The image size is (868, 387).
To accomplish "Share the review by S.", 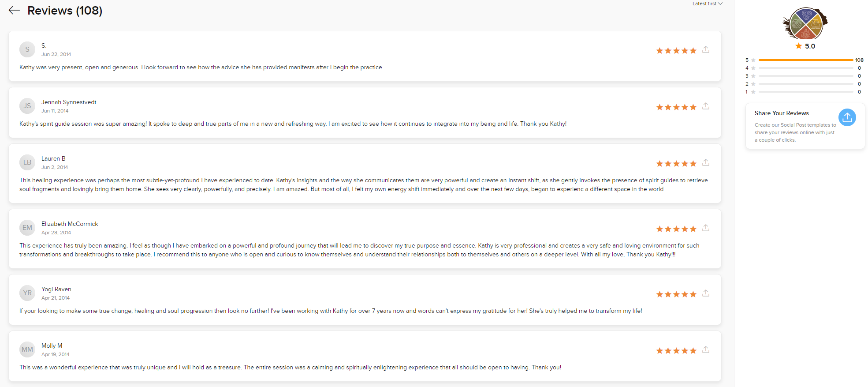I will tap(706, 49).
